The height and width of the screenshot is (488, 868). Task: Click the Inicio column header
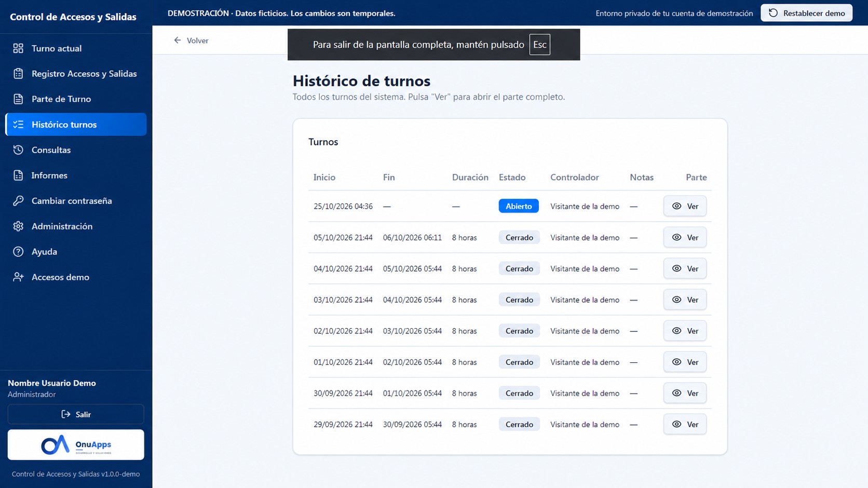pyautogui.click(x=324, y=177)
